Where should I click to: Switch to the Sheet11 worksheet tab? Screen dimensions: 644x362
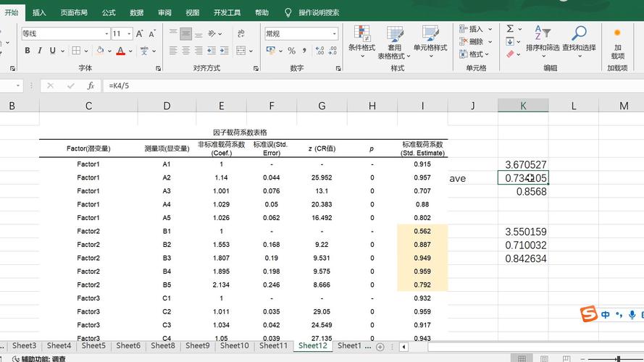(x=273, y=346)
